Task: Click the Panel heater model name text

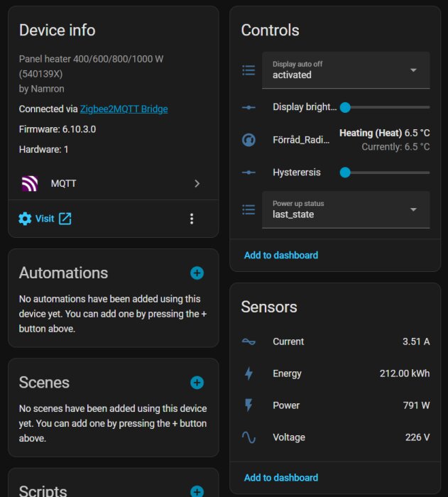Action: click(91, 66)
